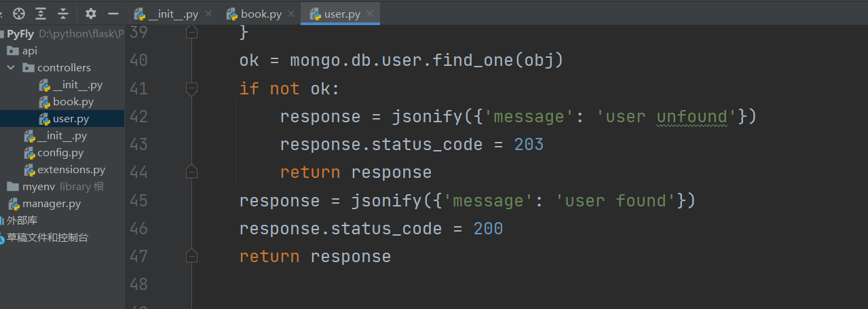This screenshot has height=309, width=868.
Task: Click line number 46 in the gutter
Action: (x=138, y=229)
